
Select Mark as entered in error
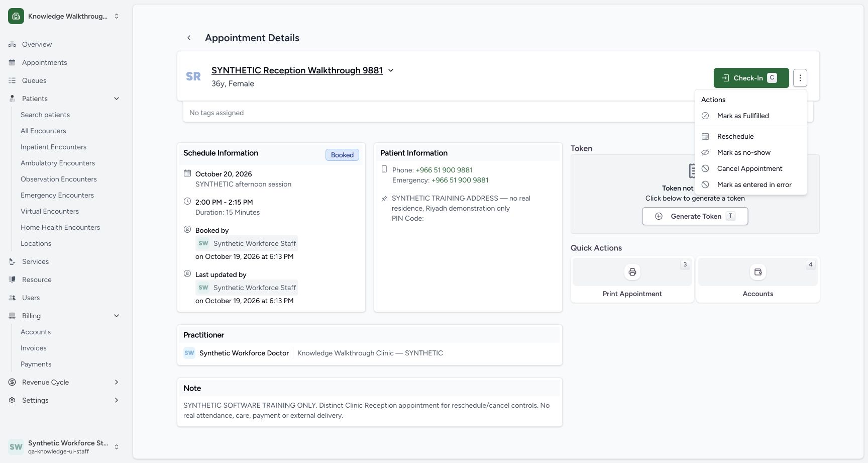tap(750, 184)
